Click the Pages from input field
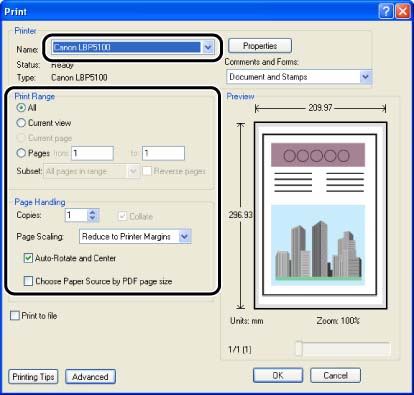The height and width of the screenshot is (395, 414). point(92,153)
